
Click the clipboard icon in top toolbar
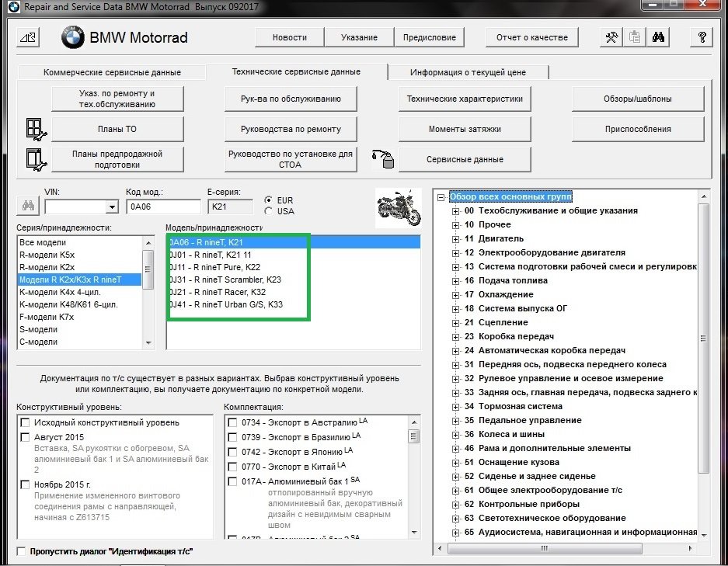point(635,37)
